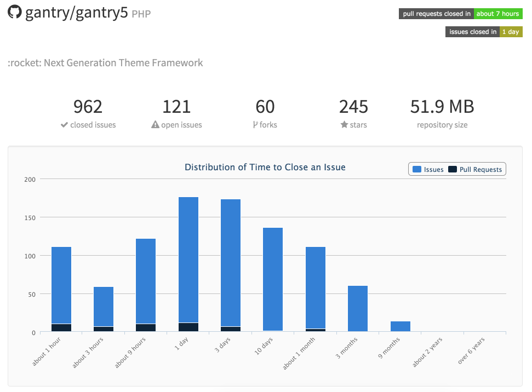Image resolution: width=532 pixels, height=392 pixels.
Task: Select the chart title 'Distribution of Time to Close an Issue'
Action: click(x=265, y=167)
